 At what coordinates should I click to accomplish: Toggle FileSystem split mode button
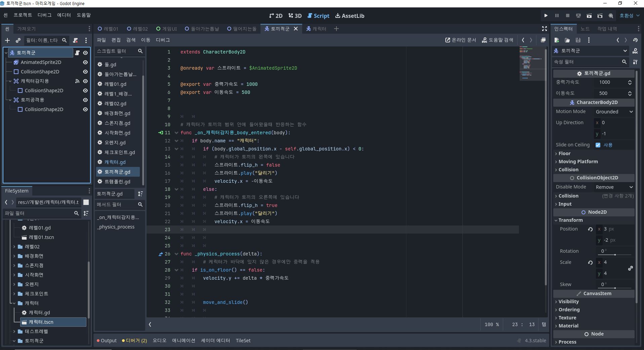point(86,202)
